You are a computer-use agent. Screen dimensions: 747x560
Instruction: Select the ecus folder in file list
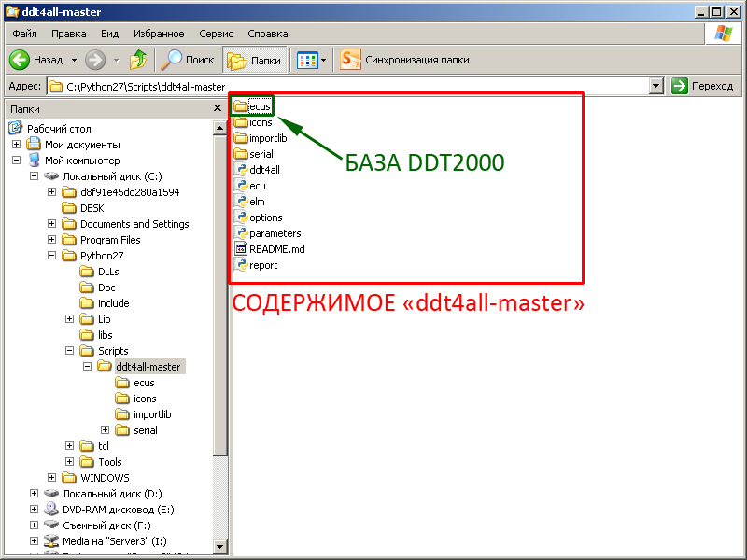(252, 106)
